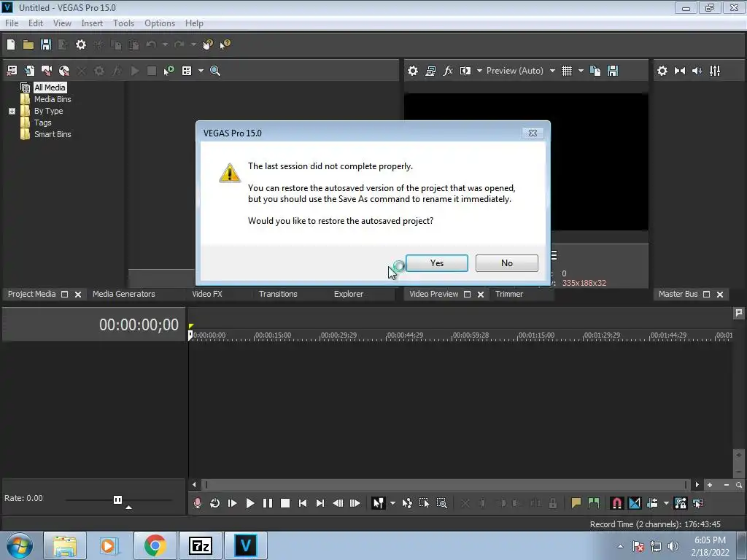Open the View menu
This screenshot has width=747, height=560.
coord(62,23)
